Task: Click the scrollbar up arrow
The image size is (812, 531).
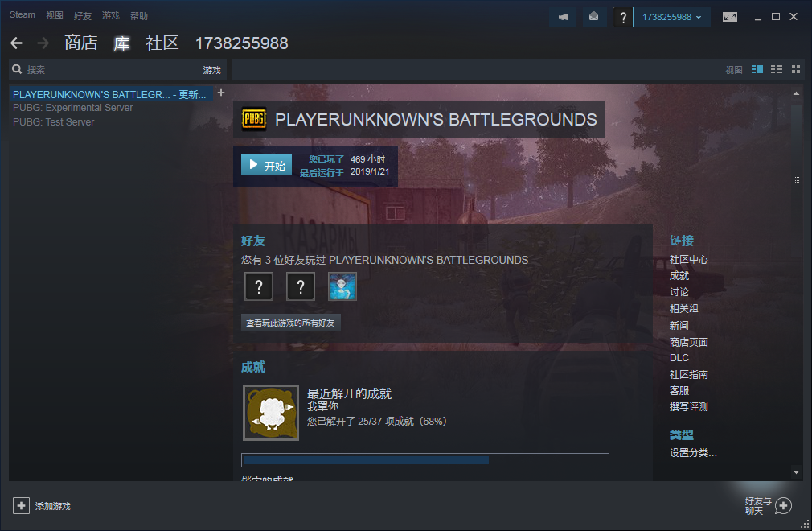Action: click(796, 94)
